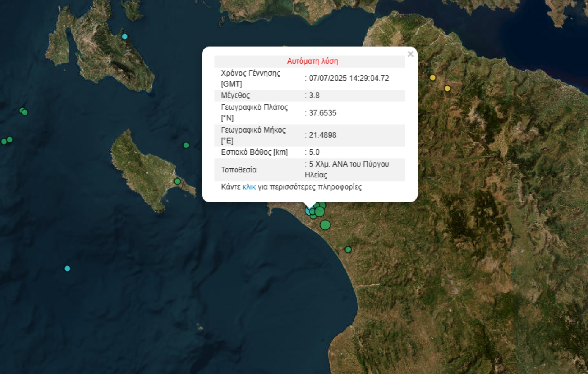Click the yellow earthquake marker near Patras
The image size is (588, 374).
click(432, 78)
